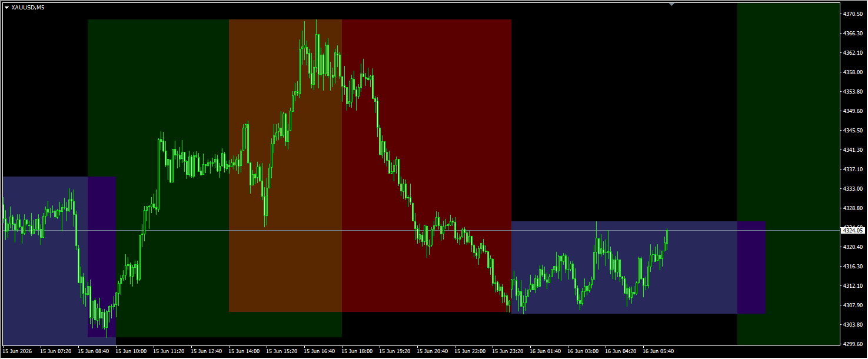Click the 15 Jun 10:00 time label
This screenshot has height=359, width=868.
131,351
